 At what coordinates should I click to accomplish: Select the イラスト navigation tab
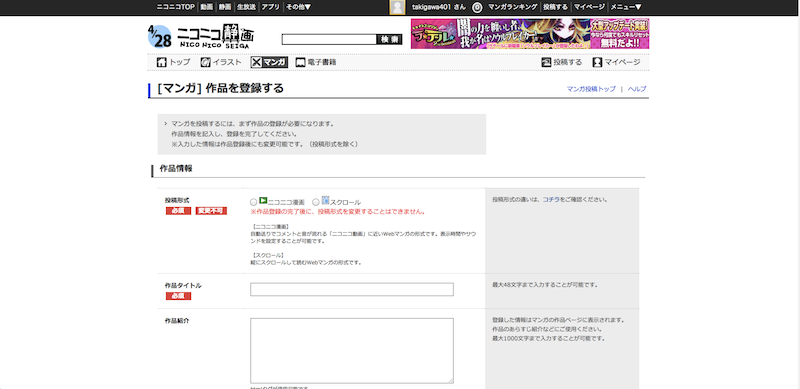point(227,62)
